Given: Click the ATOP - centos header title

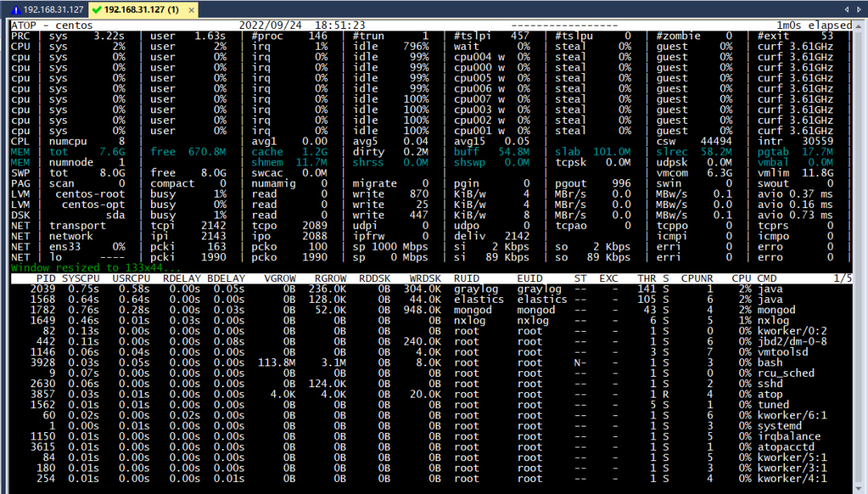Looking at the screenshot, I should click(52, 26).
